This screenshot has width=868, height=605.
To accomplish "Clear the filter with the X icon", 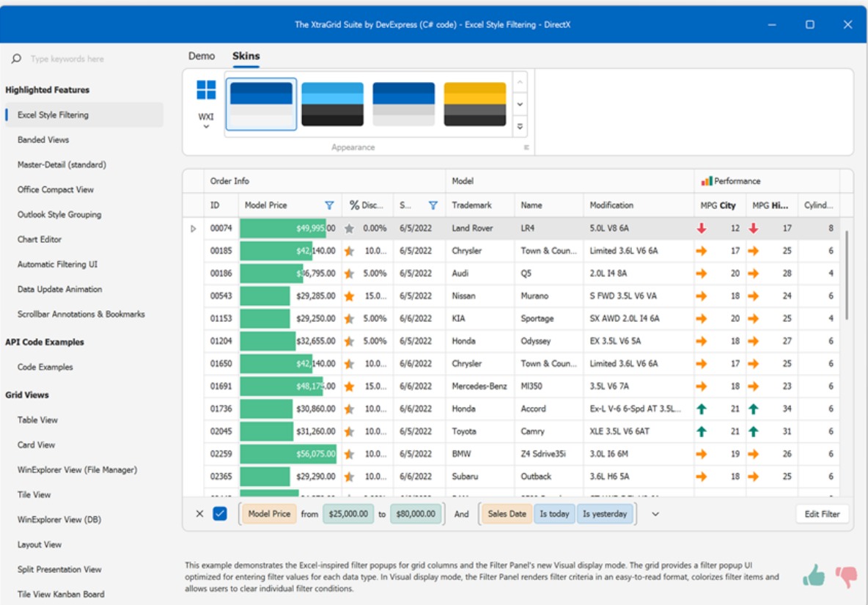I will (x=200, y=513).
